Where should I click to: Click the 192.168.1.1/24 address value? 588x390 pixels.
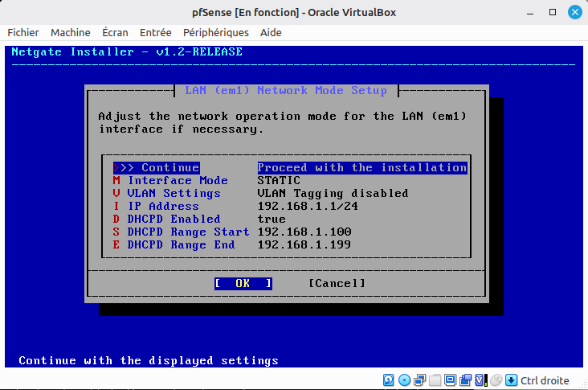pyautogui.click(x=308, y=206)
